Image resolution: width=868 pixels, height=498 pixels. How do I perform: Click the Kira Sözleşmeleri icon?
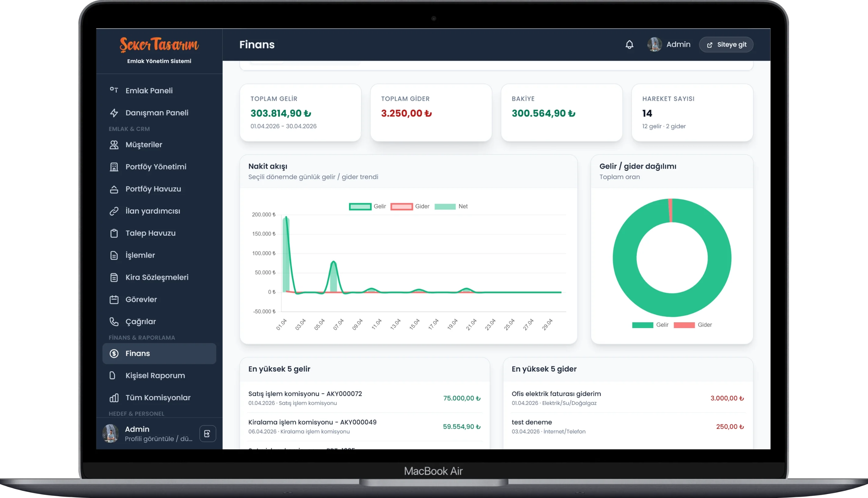pyautogui.click(x=114, y=277)
